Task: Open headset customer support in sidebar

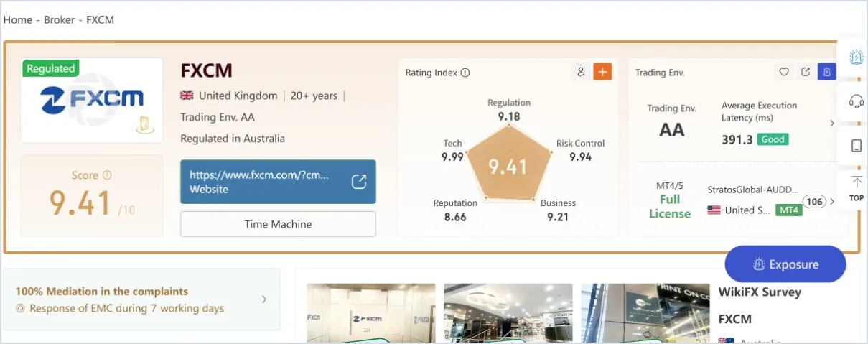Action: click(856, 101)
